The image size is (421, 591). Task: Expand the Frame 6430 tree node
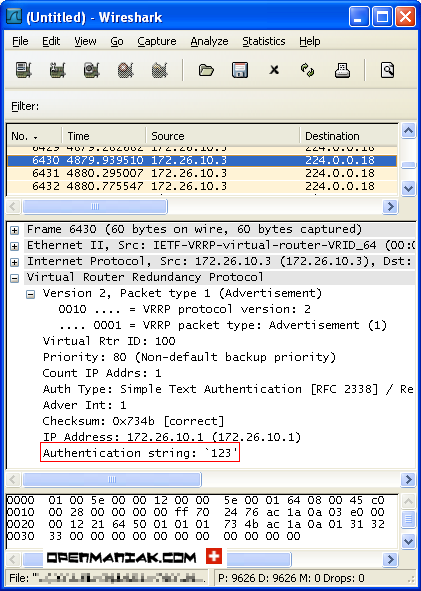click(14, 230)
